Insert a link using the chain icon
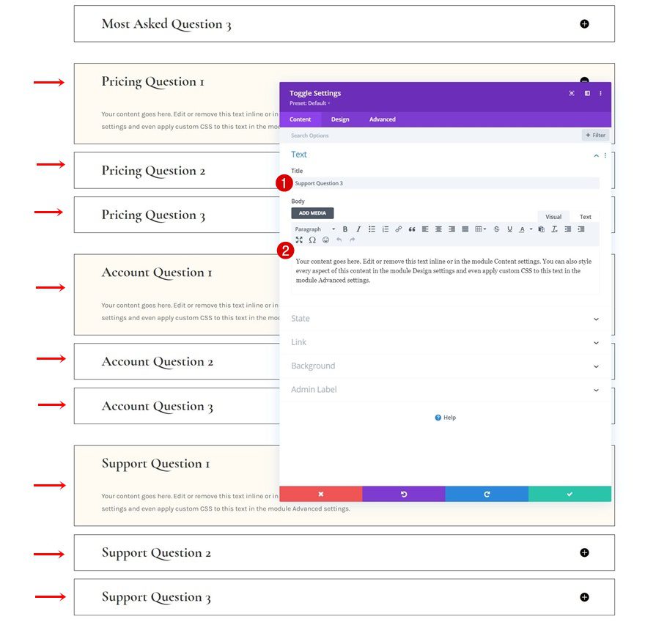This screenshot has height=644, width=645. tap(399, 229)
